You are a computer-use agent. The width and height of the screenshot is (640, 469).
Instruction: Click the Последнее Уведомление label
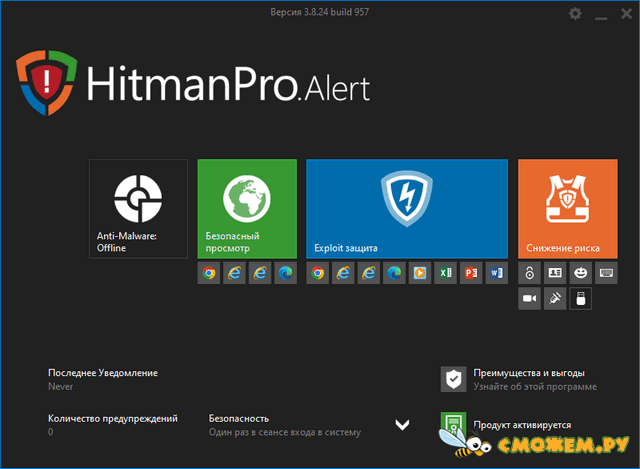103,373
